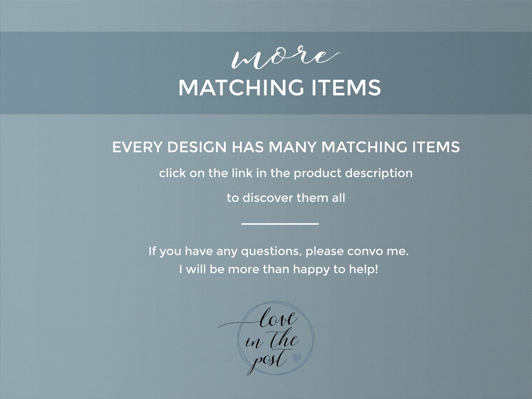Screen dimensions: 532x399
Task: Click the 'love in the post' logo
Action: click(266, 338)
